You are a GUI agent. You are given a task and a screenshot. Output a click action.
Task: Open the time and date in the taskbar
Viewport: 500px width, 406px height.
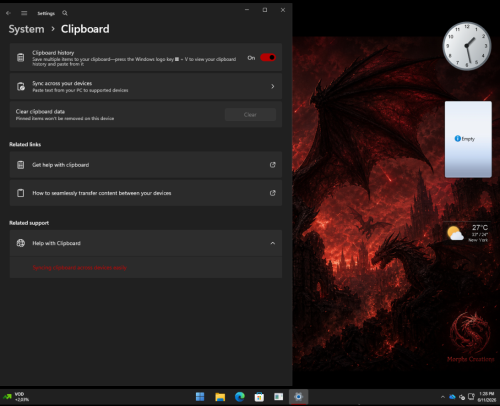click(x=486, y=397)
